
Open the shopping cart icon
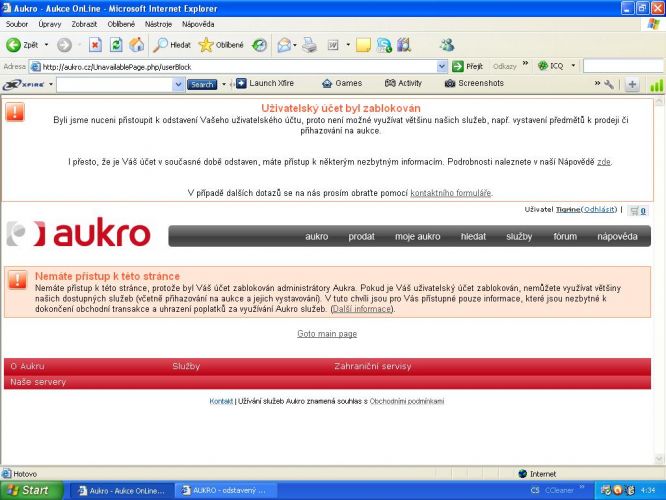pos(635,210)
